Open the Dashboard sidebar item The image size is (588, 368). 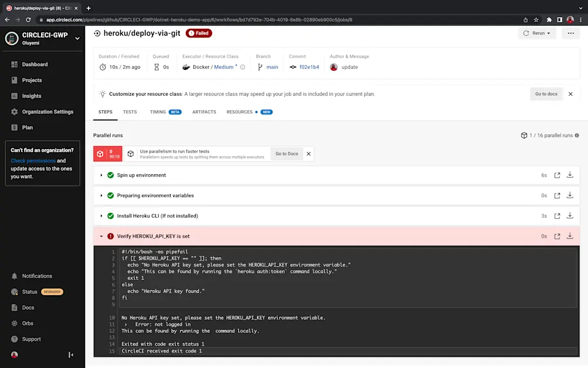pos(30,64)
